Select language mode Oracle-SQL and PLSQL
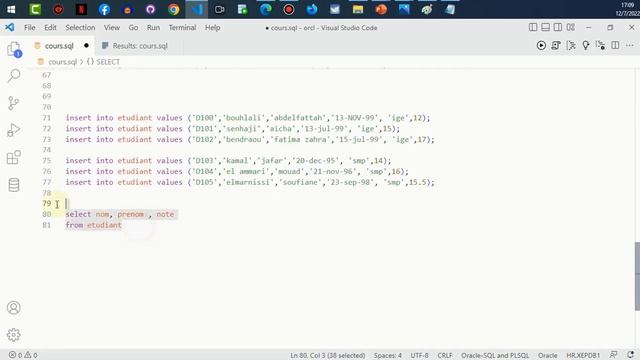 tap(495, 356)
